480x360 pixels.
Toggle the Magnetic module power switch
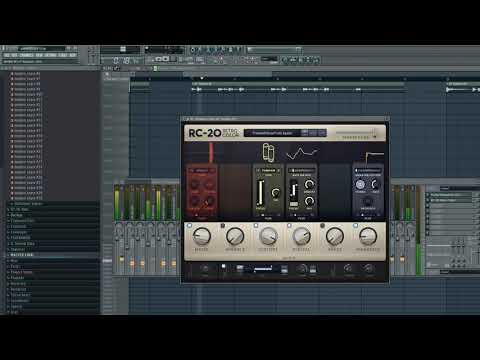pyautogui.click(x=355, y=225)
